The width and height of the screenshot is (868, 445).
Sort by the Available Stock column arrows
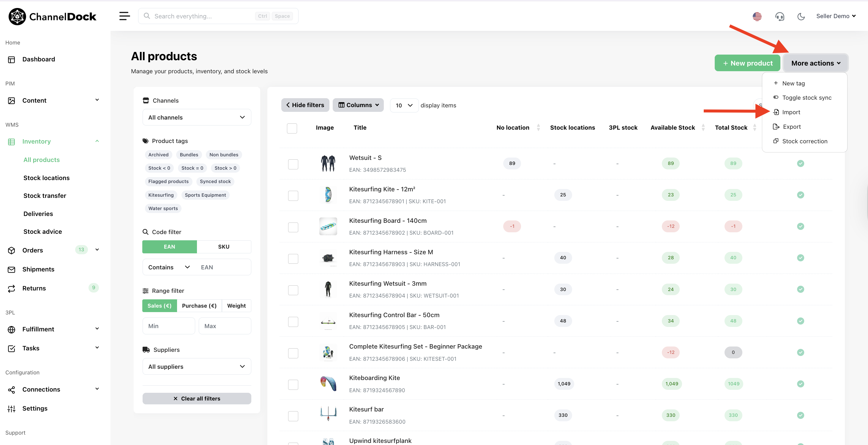[703, 128]
